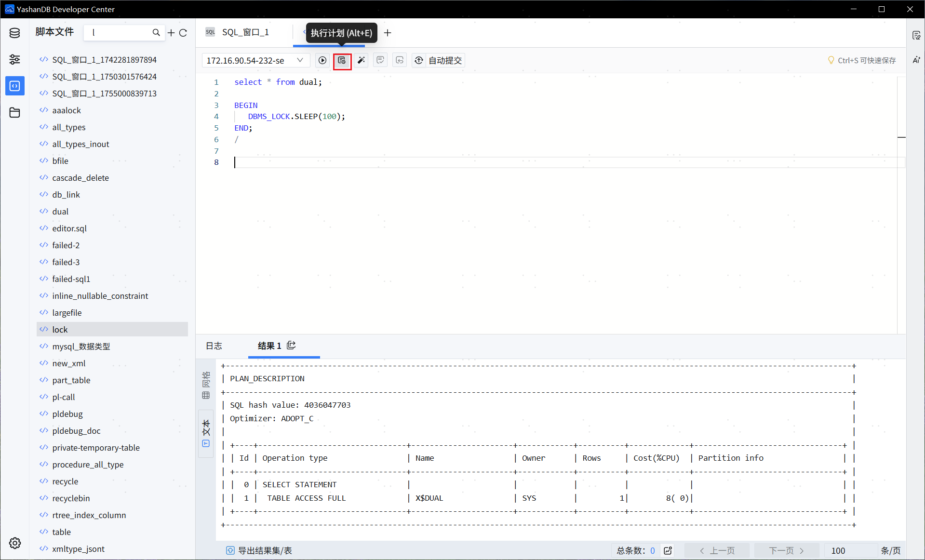The image size is (925, 560).
Task: Open the sliders configuration icon in sidebar
Action: 14,59
